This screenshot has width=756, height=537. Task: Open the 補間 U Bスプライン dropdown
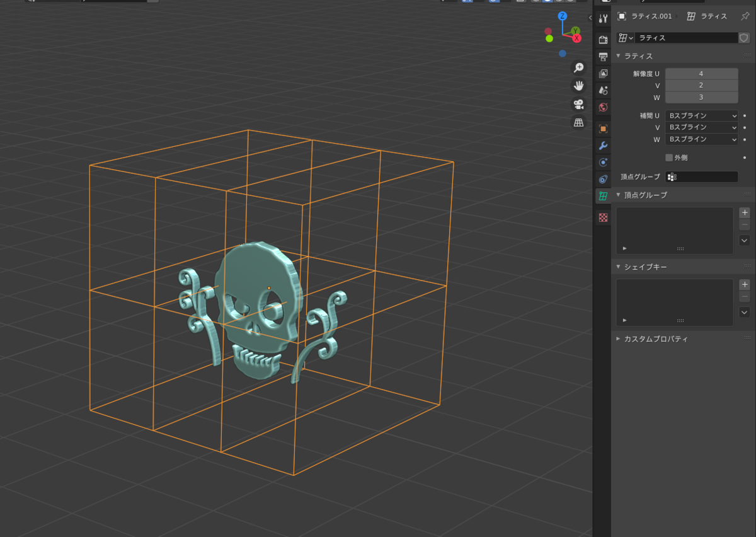701,116
